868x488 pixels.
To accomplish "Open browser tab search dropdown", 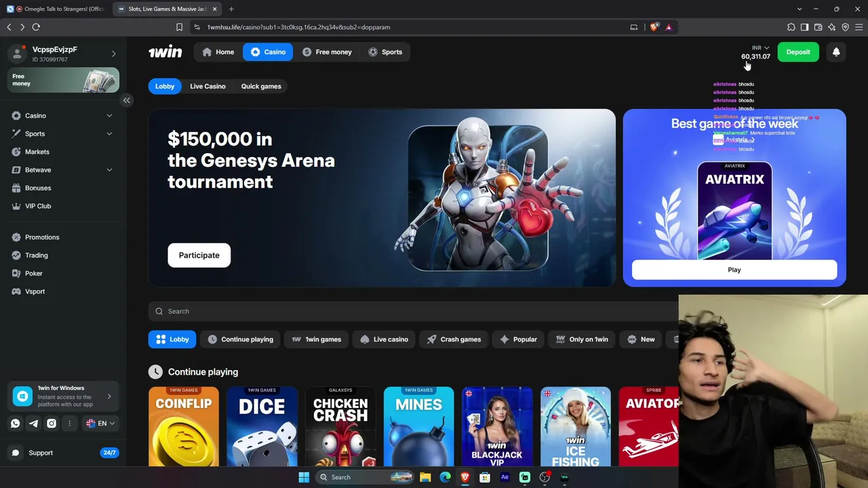I will coord(800,9).
